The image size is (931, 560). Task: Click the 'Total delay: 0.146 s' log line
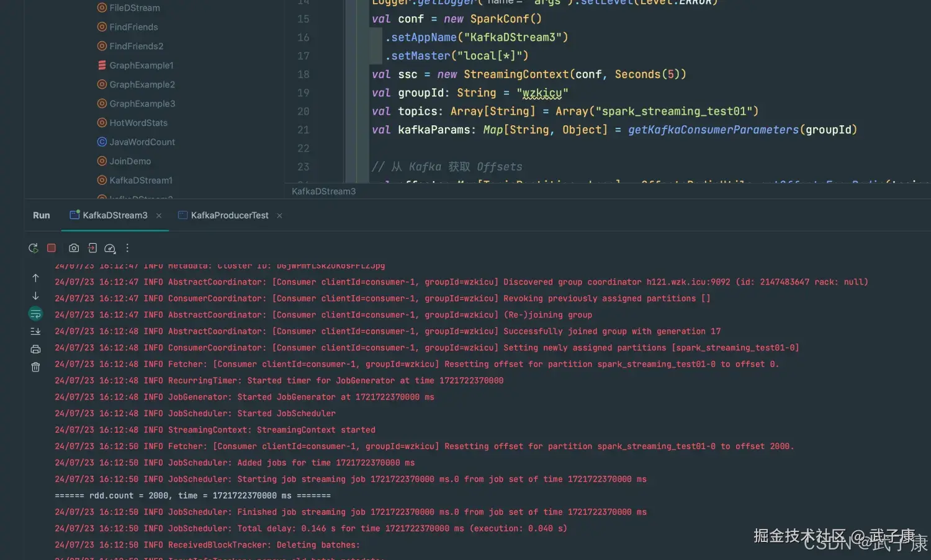coord(310,529)
